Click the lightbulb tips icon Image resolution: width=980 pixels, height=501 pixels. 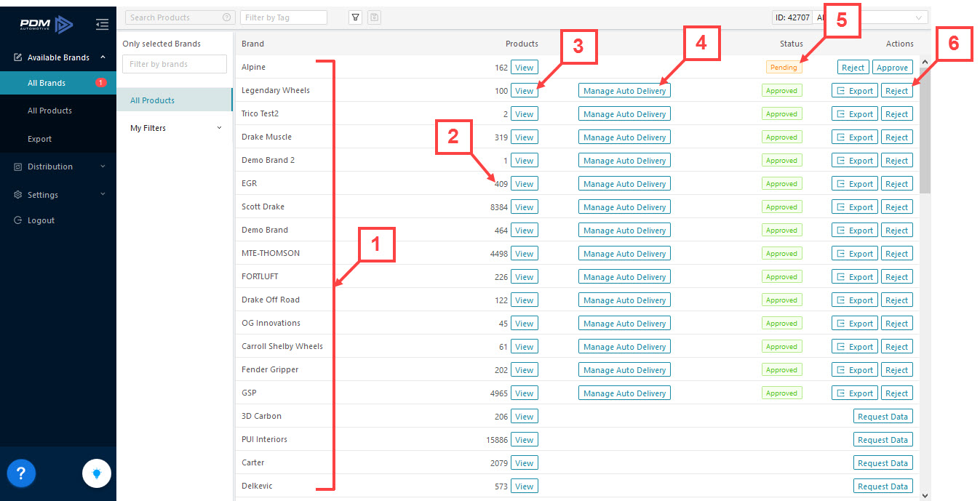click(96, 474)
